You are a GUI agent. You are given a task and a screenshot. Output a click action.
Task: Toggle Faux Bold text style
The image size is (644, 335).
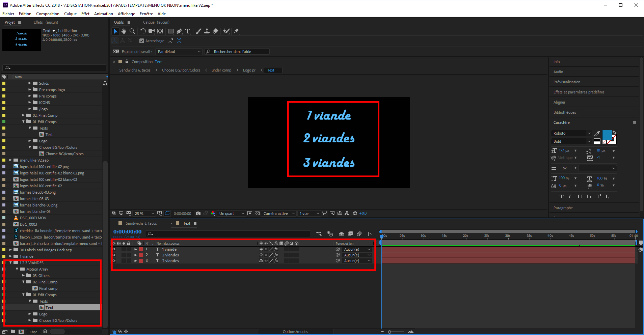pos(561,196)
